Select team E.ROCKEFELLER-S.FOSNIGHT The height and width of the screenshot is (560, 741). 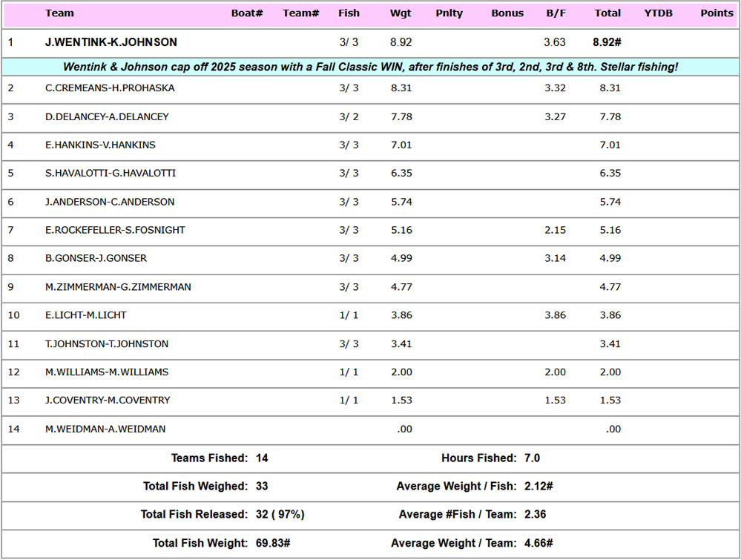click(x=115, y=230)
